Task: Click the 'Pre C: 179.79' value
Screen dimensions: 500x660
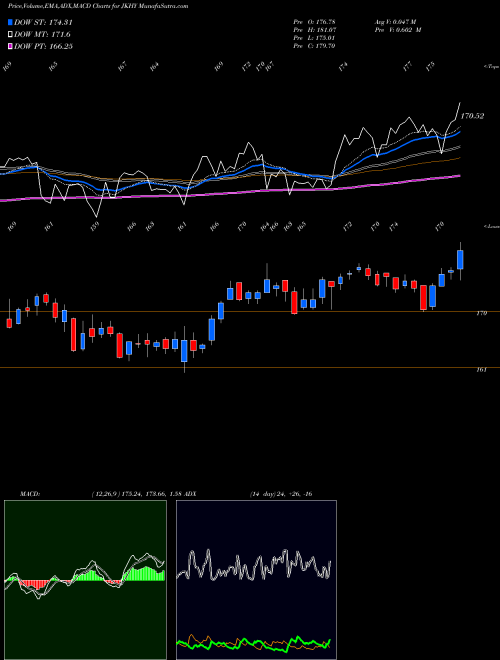Action: pos(314,46)
